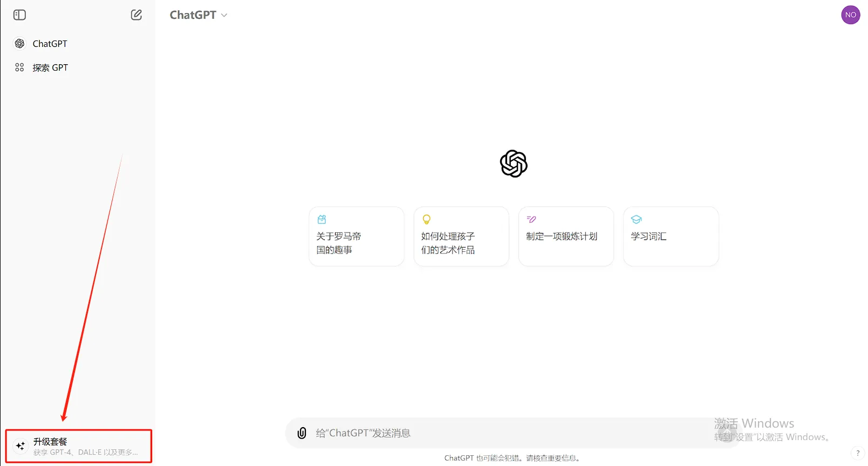Open the help question mark button
Viewport: 868px width, 466px height.
858,453
